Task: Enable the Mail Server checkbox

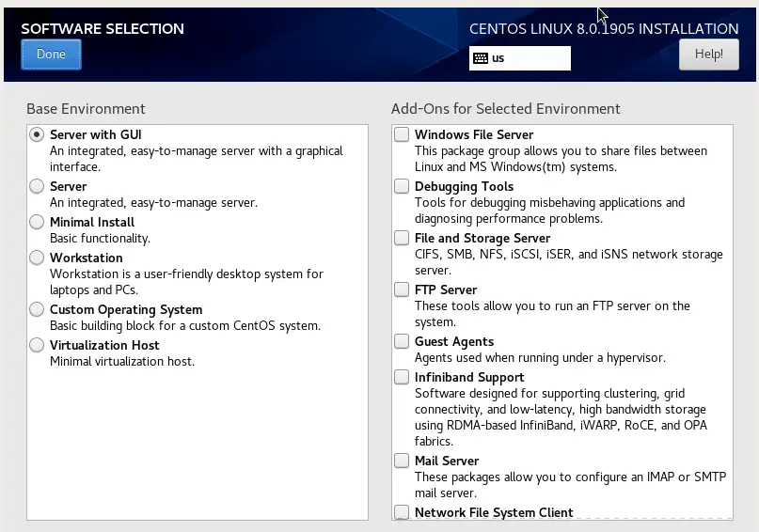Action: [402, 461]
